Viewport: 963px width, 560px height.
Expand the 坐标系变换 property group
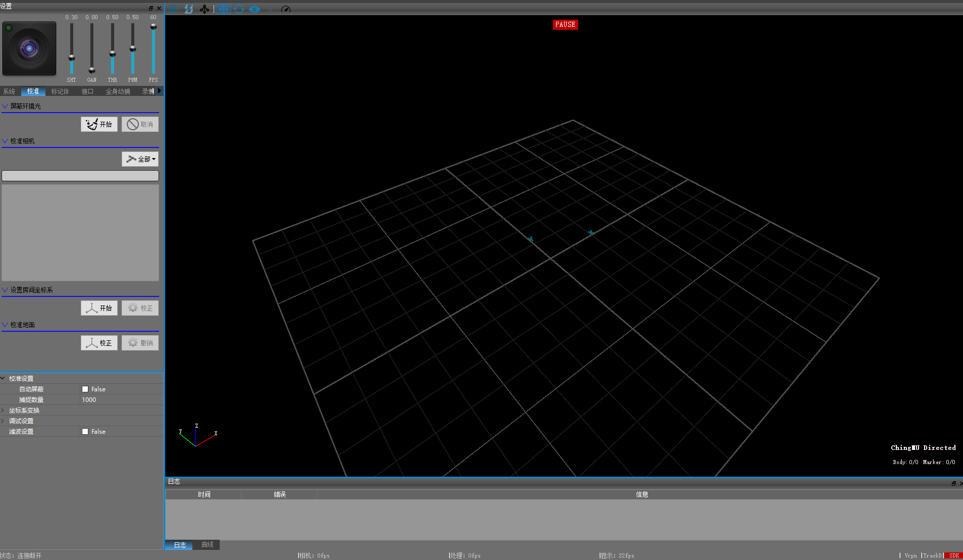[x=3, y=411]
